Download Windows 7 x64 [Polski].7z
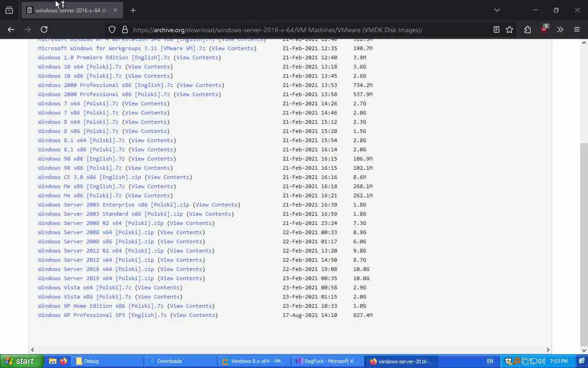 point(78,103)
